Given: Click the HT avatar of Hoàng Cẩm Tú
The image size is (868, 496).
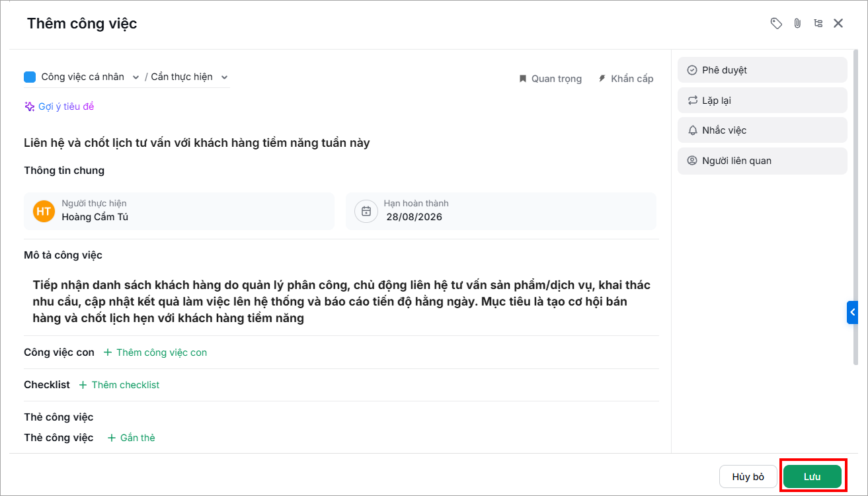Looking at the screenshot, I should coord(44,211).
